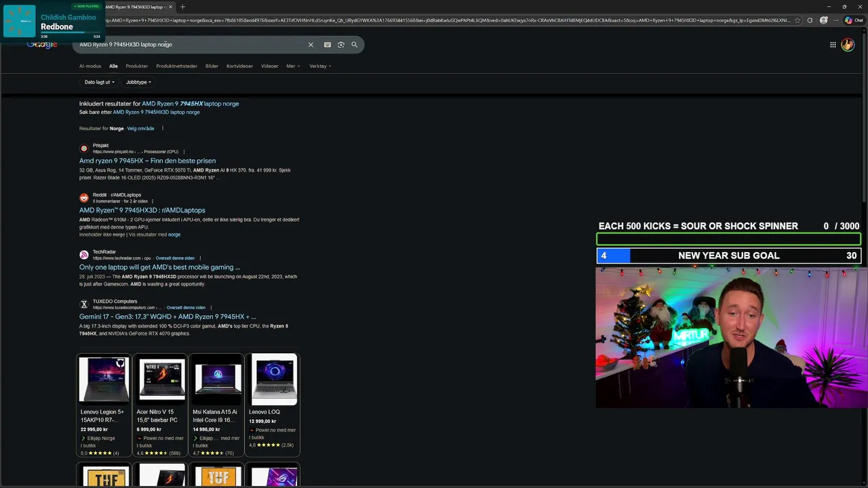Clear the Google search box with X
The width and height of the screenshot is (868, 488).
pyautogui.click(x=311, y=45)
